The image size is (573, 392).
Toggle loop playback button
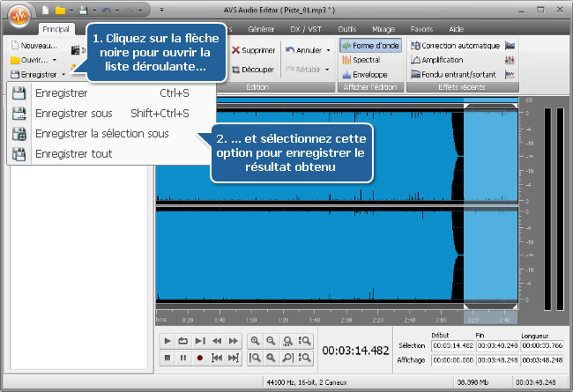(x=183, y=341)
